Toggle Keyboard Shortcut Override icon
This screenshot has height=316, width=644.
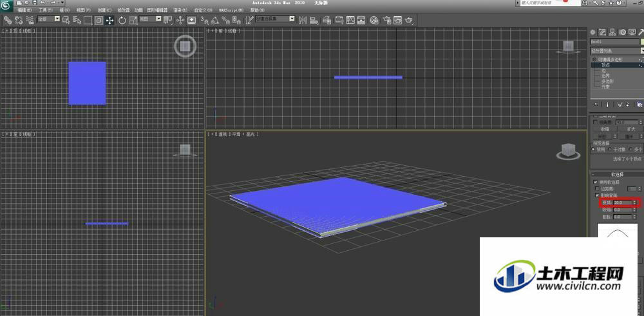191,20
